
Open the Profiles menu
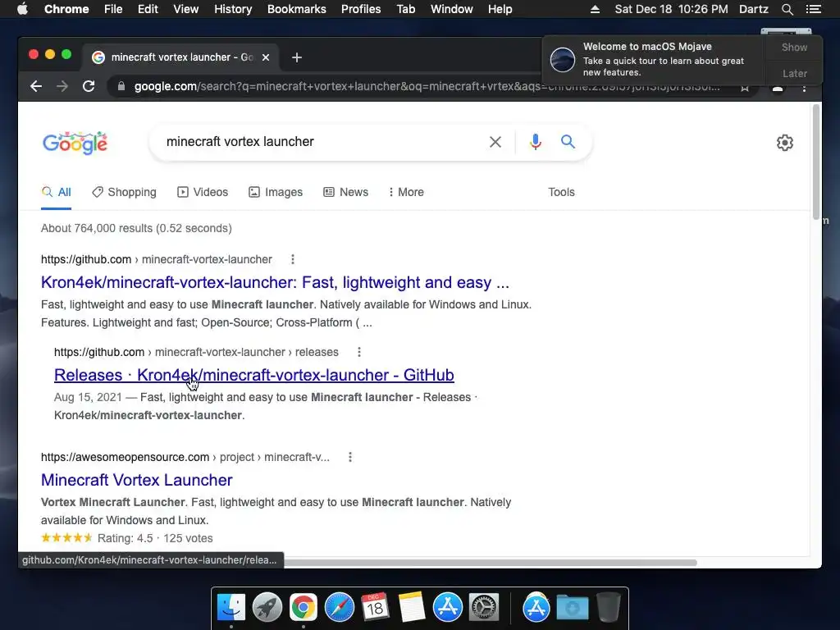coord(361,9)
